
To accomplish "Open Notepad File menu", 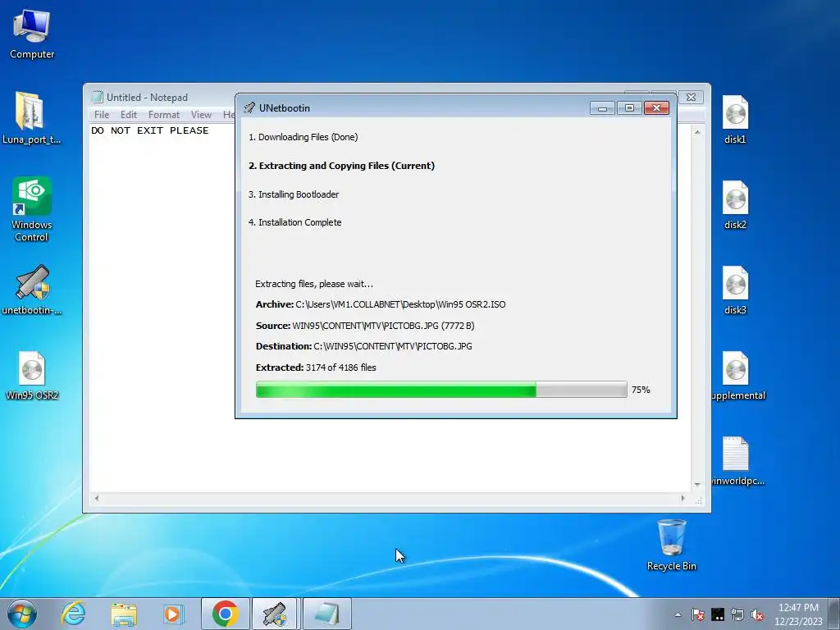I will coord(102,115).
